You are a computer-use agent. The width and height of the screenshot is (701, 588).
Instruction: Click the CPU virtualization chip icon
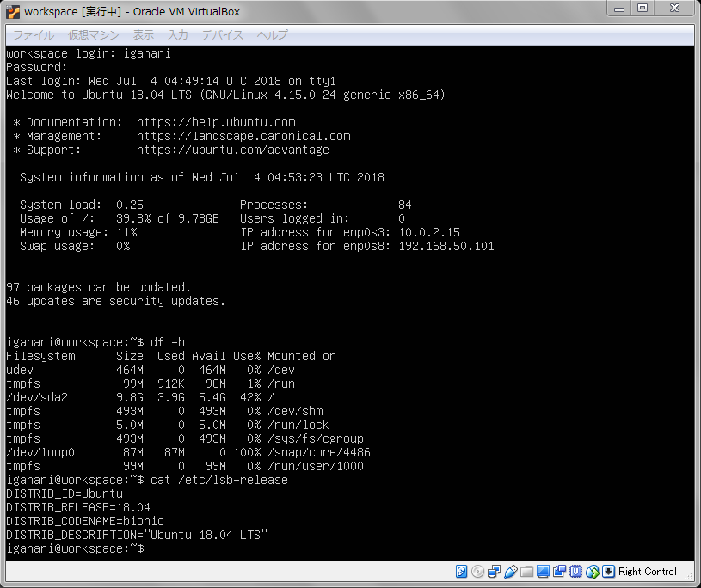click(575, 572)
